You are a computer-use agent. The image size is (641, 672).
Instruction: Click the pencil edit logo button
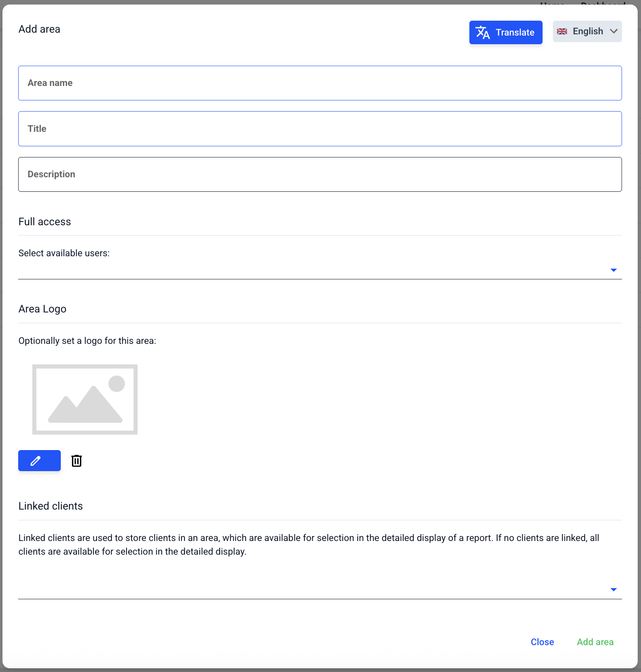click(39, 460)
